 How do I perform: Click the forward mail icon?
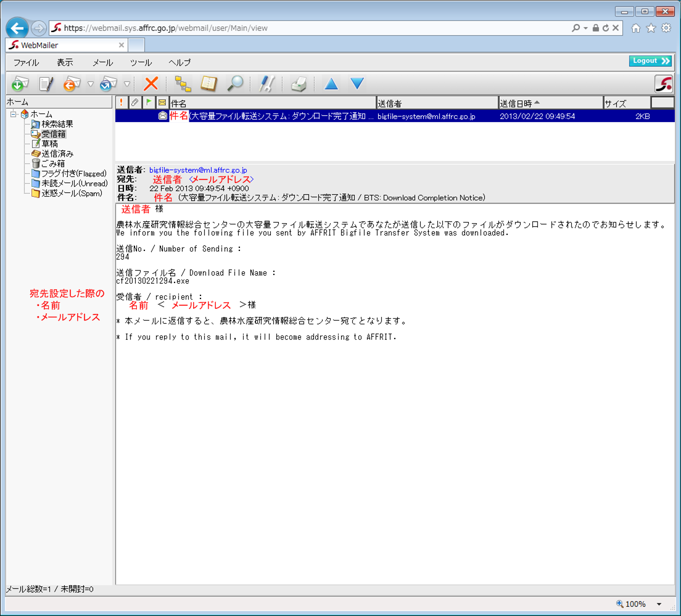[x=109, y=84]
